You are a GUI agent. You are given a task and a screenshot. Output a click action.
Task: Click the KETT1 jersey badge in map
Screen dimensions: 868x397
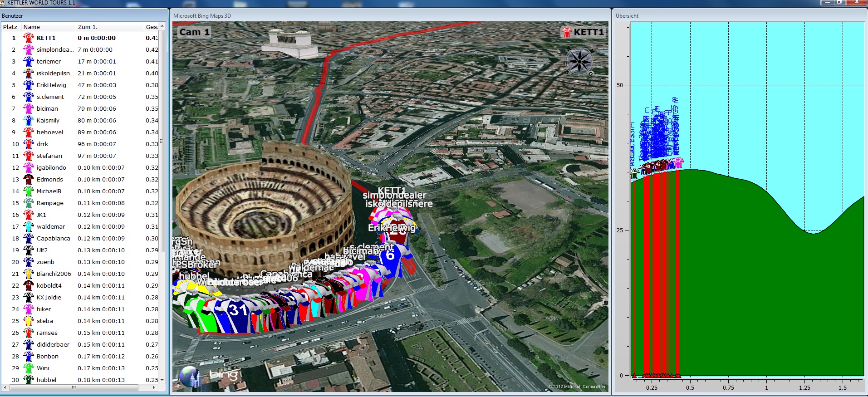click(x=566, y=32)
